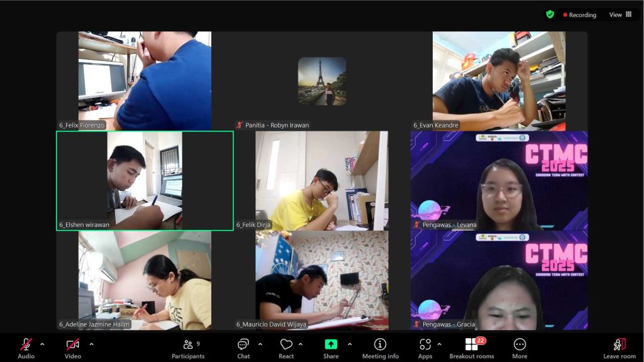Expand audio options arrow beside Audio
Image resolution: width=644 pixels, height=362 pixels.
point(42,344)
